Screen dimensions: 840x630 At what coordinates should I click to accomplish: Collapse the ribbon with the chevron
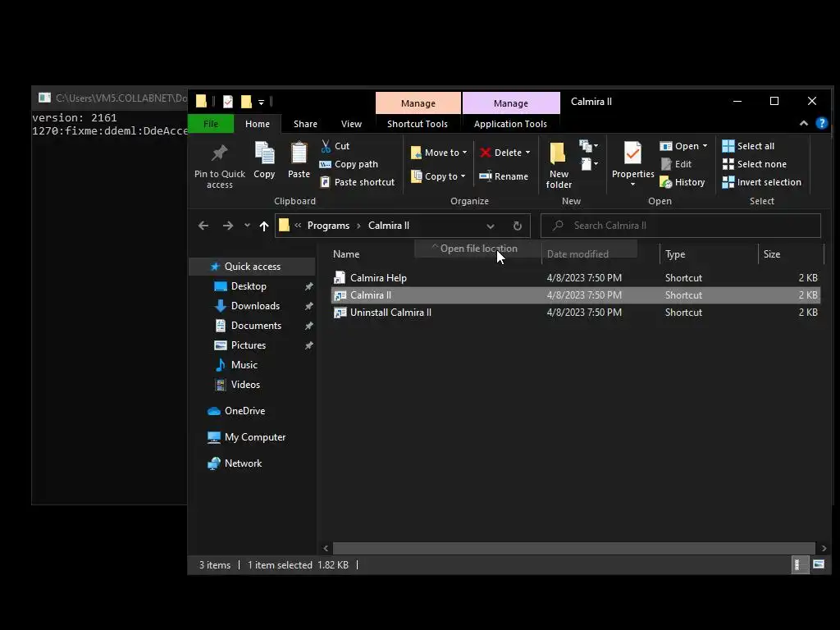804,123
